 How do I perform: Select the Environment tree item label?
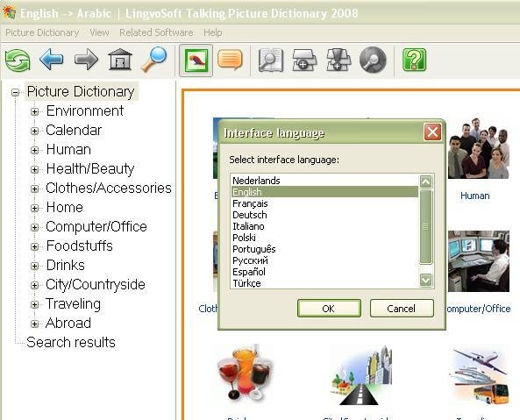[85, 111]
